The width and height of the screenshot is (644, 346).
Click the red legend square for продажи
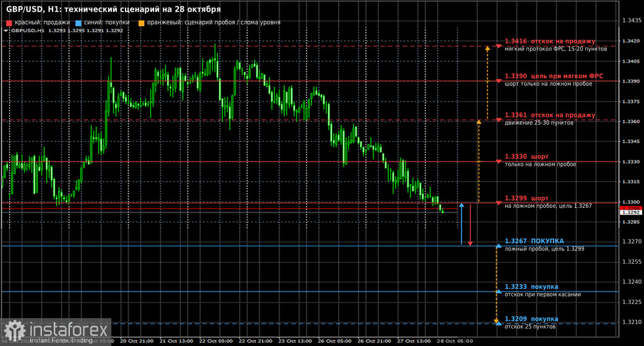[x=9, y=23]
